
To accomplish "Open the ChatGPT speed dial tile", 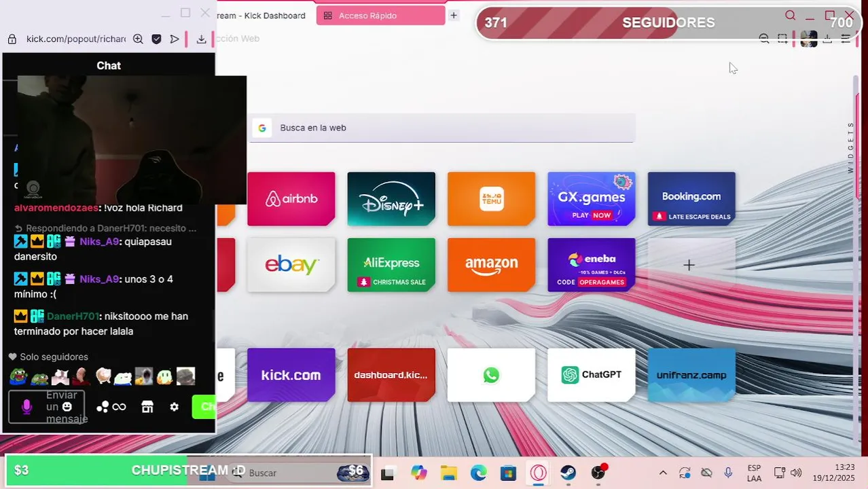I will coord(592,375).
